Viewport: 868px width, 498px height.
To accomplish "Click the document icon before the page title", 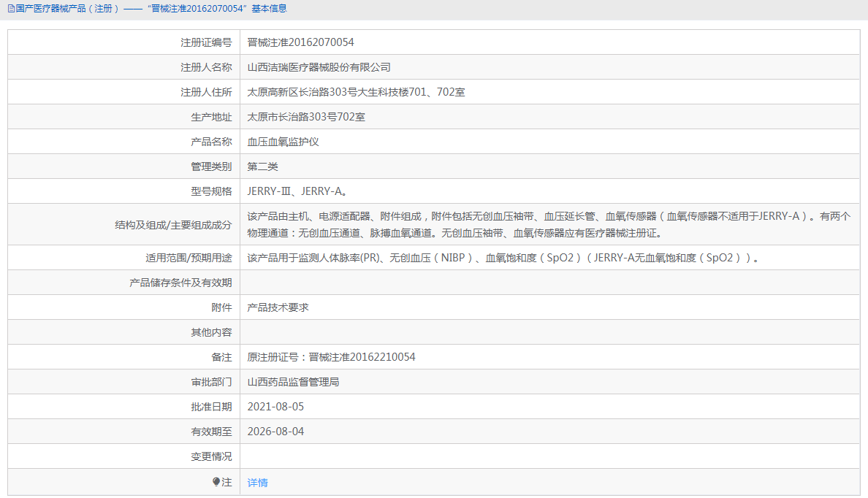I will tap(11, 9).
